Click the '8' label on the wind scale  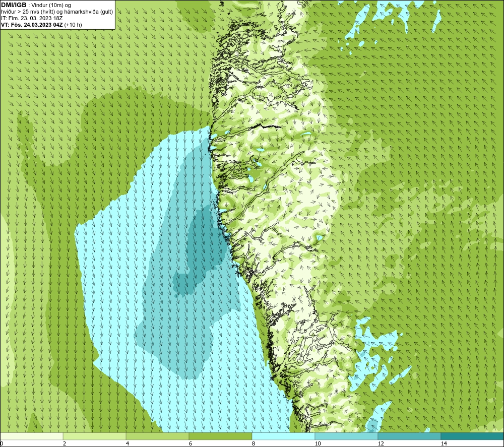(x=254, y=444)
